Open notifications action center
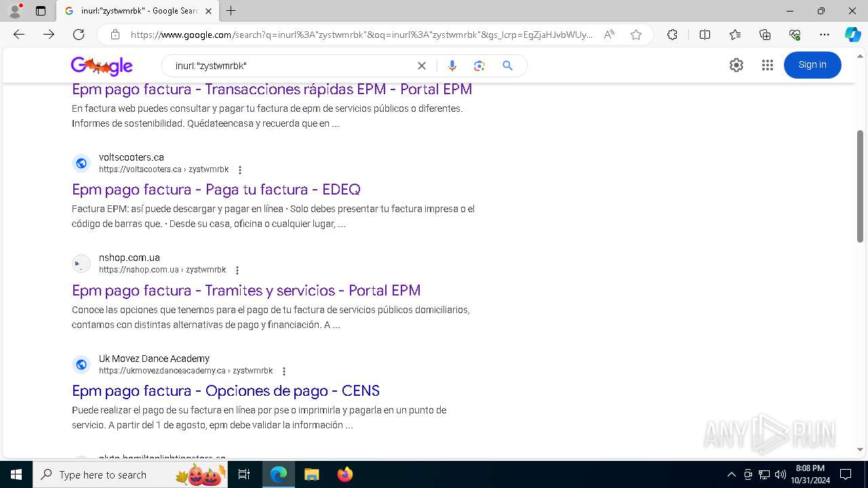This screenshot has width=868, height=488. tap(846, 474)
